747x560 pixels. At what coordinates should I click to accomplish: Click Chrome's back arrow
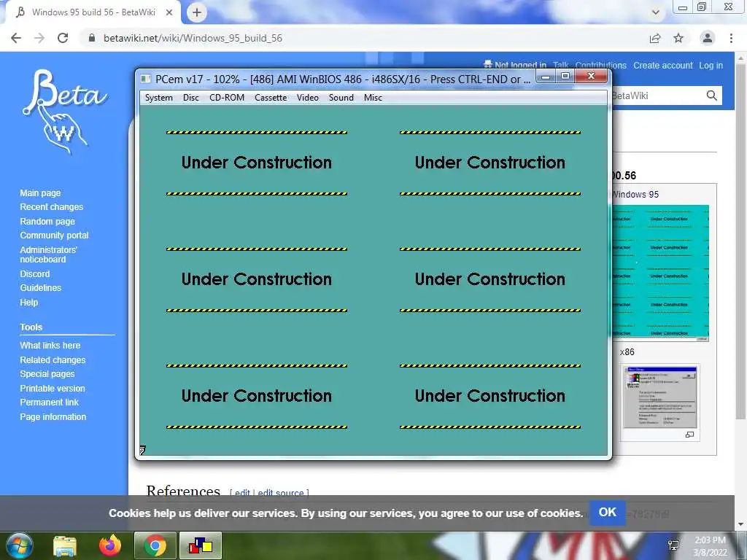[16, 38]
